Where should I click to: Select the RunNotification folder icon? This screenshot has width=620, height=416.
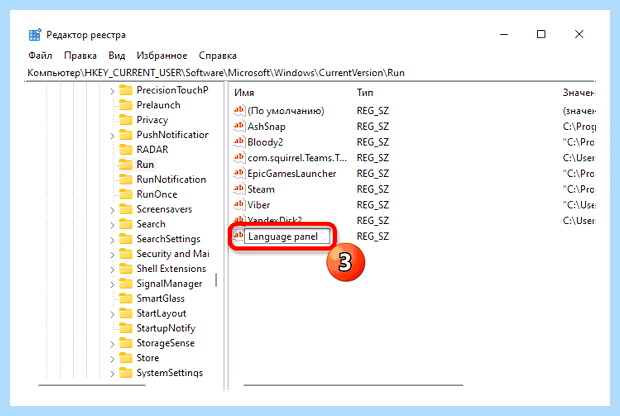pos(126,180)
